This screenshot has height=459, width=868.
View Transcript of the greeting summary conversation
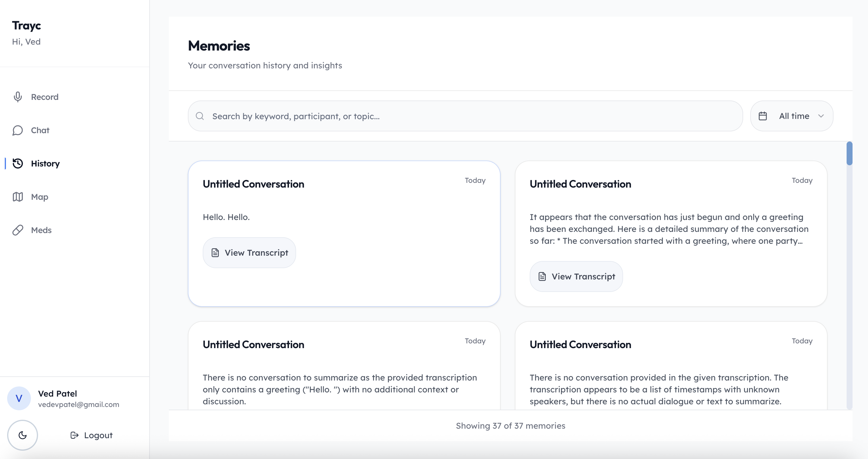point(576,276)
